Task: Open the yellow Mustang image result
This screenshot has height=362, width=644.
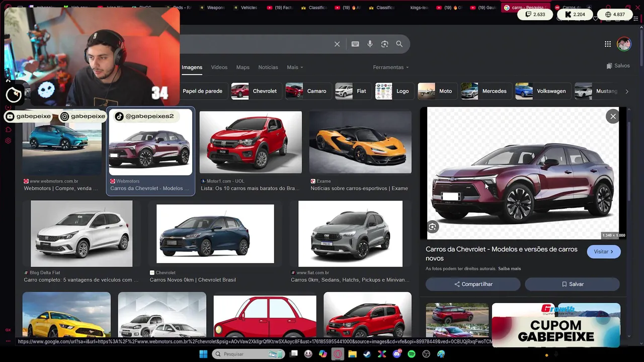Action: tap(66, 315)
